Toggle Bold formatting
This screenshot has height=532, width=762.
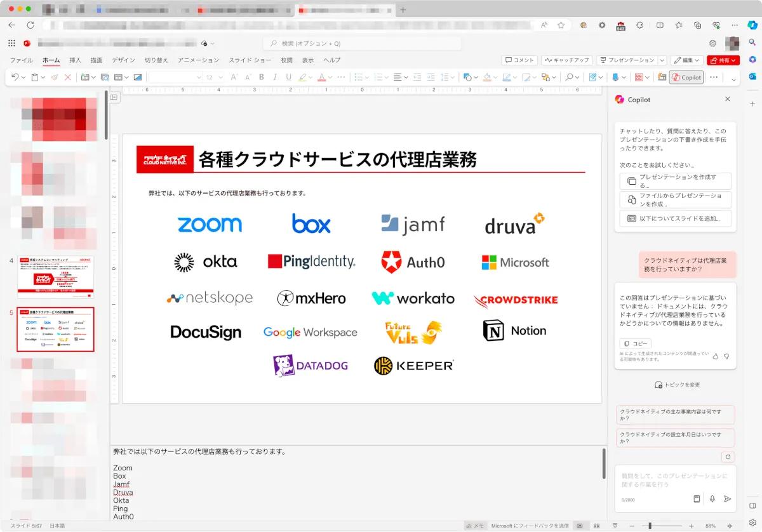point(261,77)
